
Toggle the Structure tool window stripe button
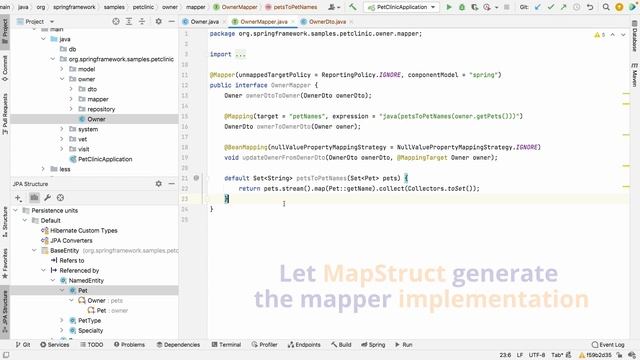pyautogui.click(x=5, y=222)
